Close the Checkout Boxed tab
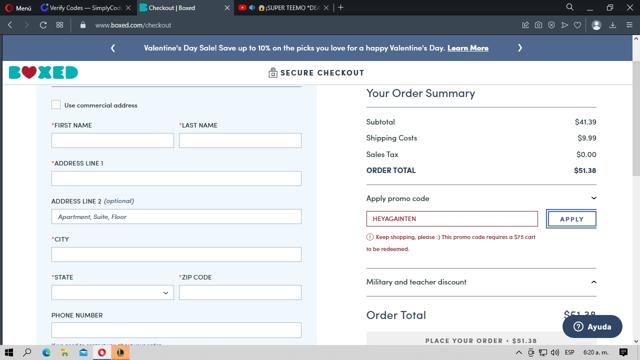 coord(227,8)
